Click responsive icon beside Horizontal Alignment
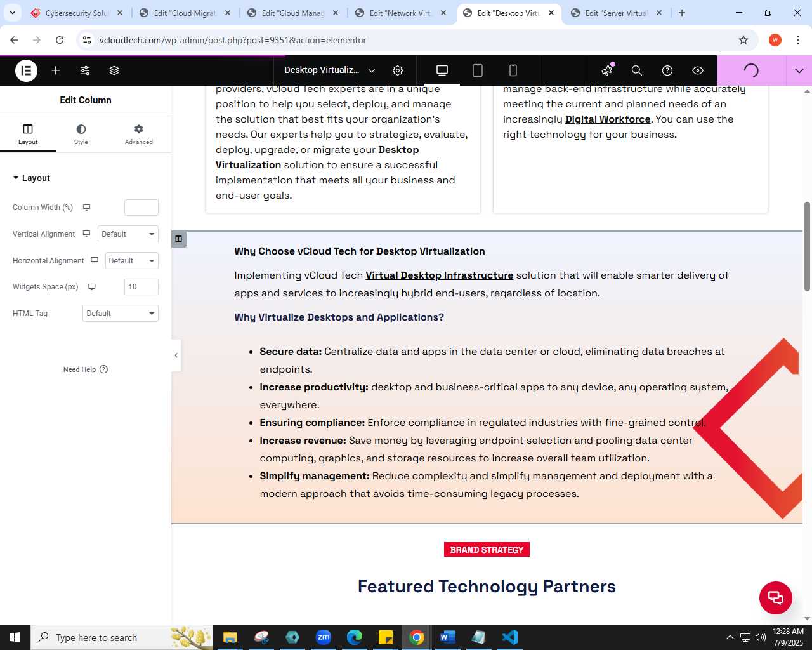The height and width of the screenshot is (650, 812). [95, 261]
